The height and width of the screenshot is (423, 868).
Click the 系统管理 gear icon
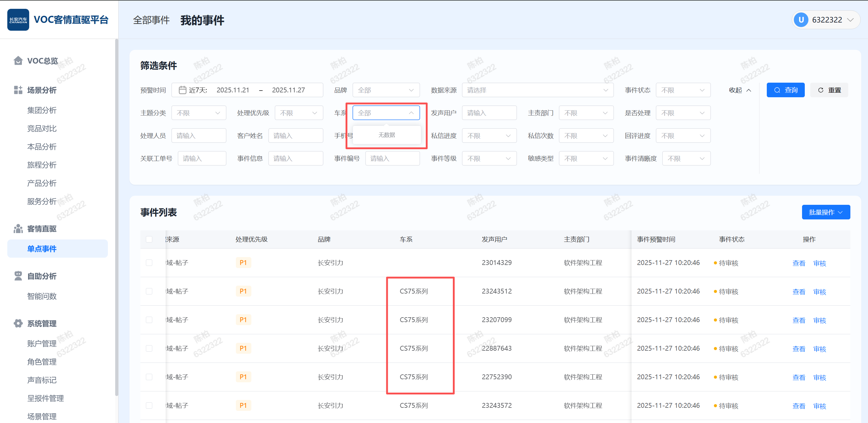18,323
